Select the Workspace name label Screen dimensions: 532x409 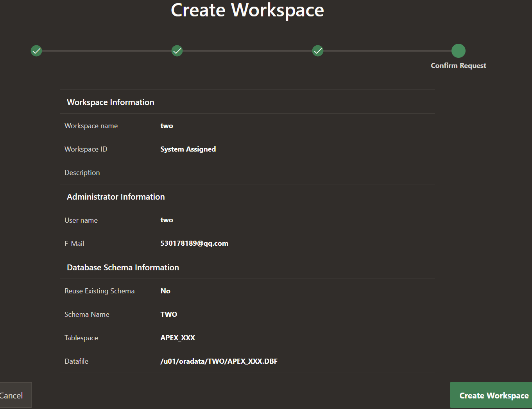pyautogui.click(x=91, y=126)
